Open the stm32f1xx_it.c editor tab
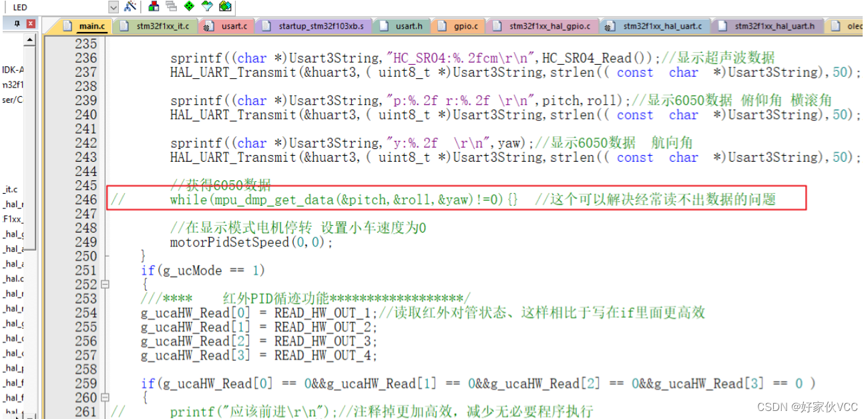 (156, 27)
